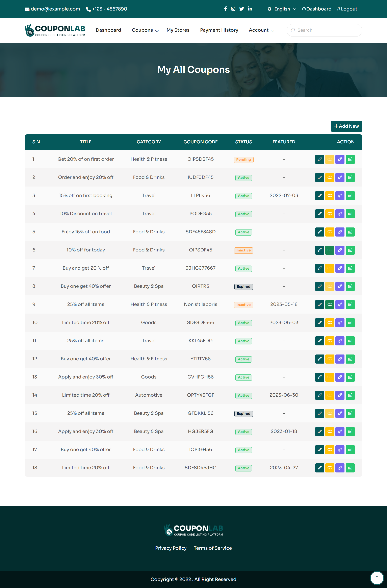387x588 pixels.
Task: Click the Add New button
Action: pyautogui.click(x=346, y=126)
